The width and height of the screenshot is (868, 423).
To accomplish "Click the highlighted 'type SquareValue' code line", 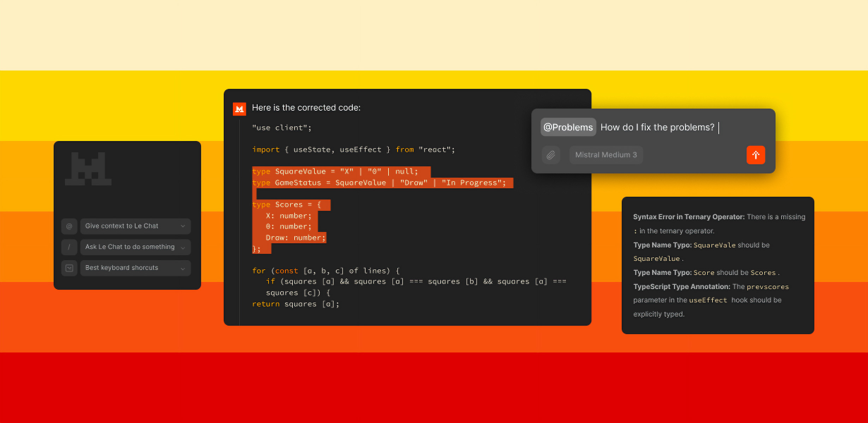I will tap(335, 172).
